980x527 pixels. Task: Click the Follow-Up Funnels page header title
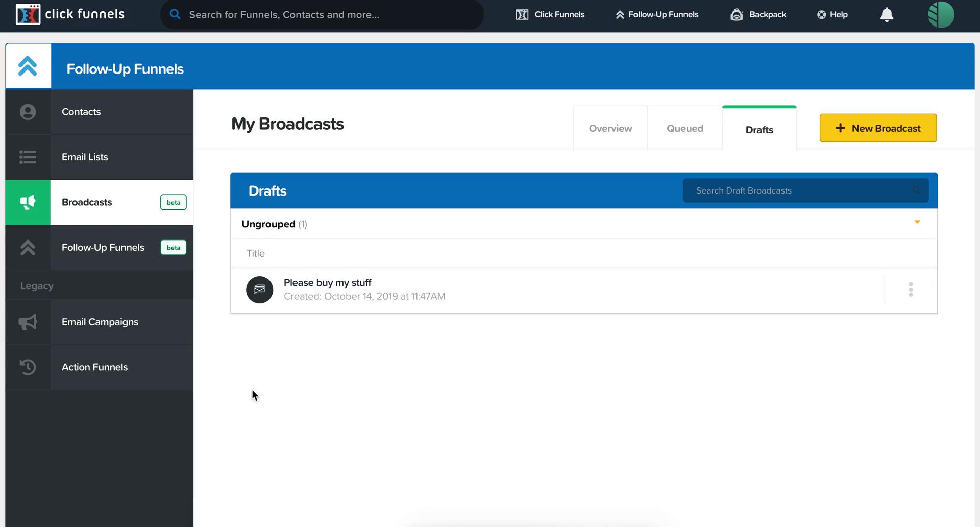pyautogui.click(x=125, y=69)
